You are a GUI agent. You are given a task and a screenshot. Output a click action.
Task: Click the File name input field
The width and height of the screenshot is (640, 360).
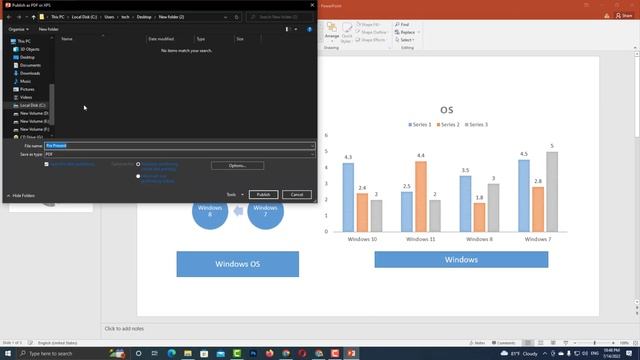(x=180, y=146)
